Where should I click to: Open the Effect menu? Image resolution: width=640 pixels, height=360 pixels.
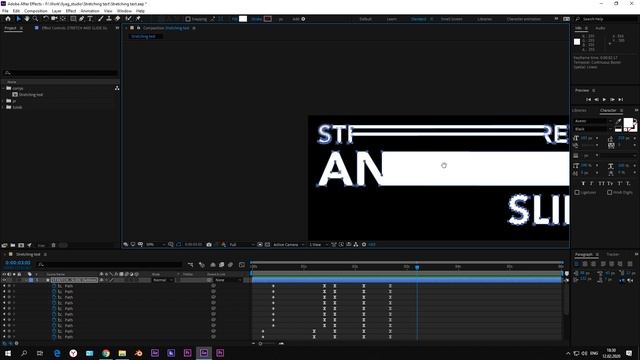[71, 11]
